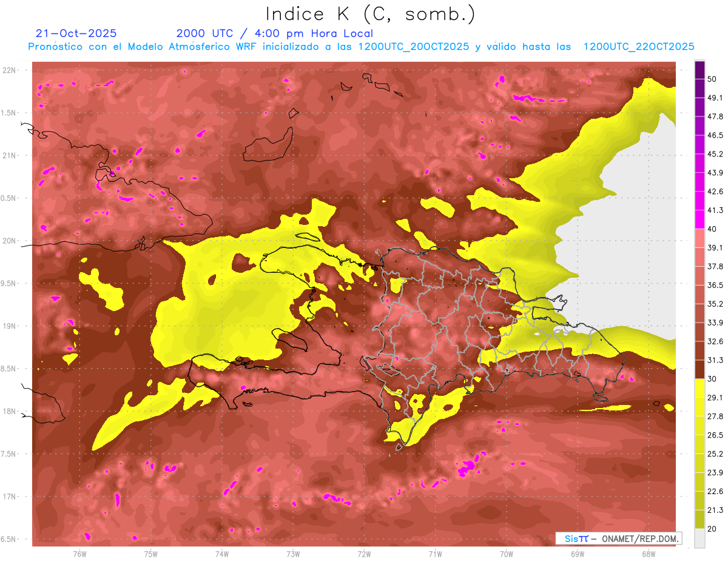Select the 22N latitude axis label

point(10,70)
